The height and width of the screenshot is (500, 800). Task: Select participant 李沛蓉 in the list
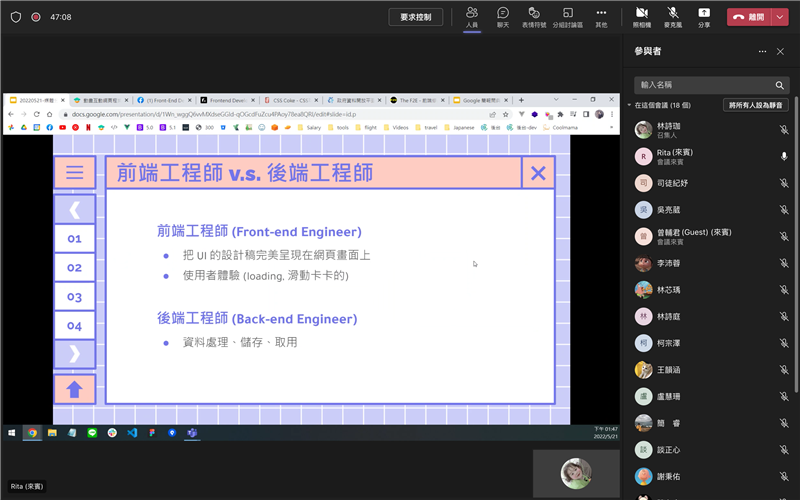pos(672,264)
